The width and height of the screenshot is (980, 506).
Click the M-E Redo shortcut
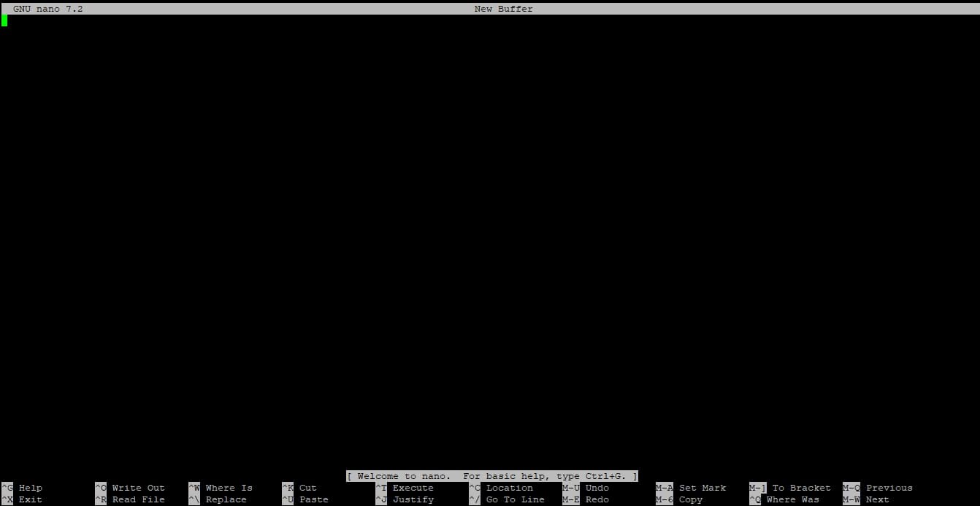[586, 499]
